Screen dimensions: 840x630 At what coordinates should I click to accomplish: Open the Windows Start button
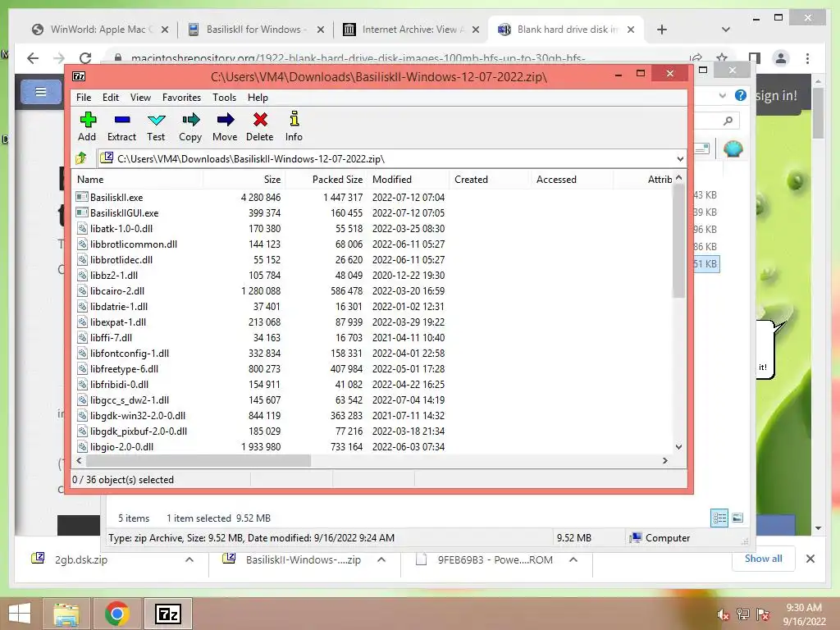(20, 614)
